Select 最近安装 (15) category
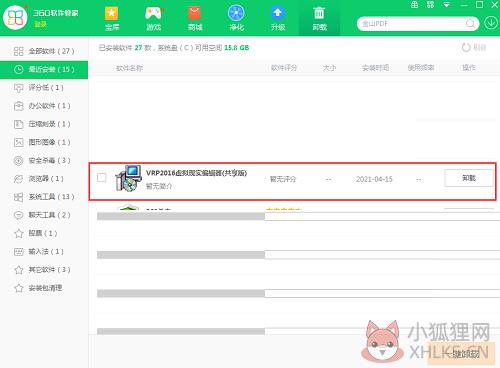 44,70
